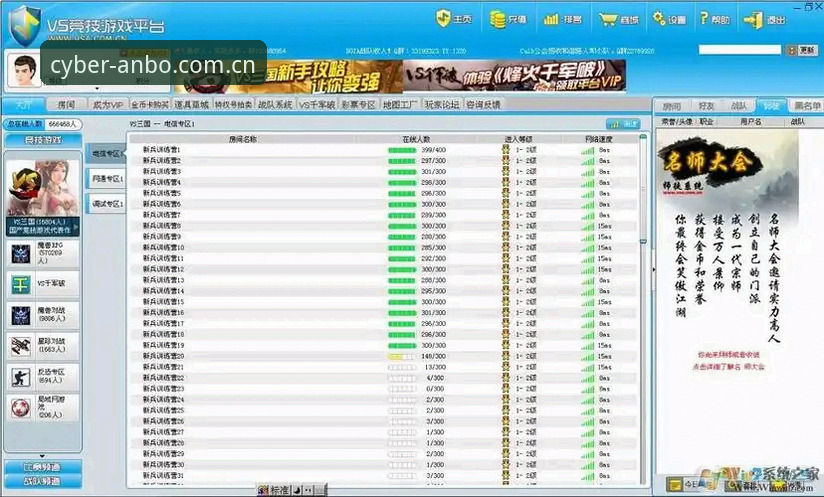The width and height of the screenshot is (824, 497).
Task: Switch right panel to 黑名单 tab
Action: [807, 106]
